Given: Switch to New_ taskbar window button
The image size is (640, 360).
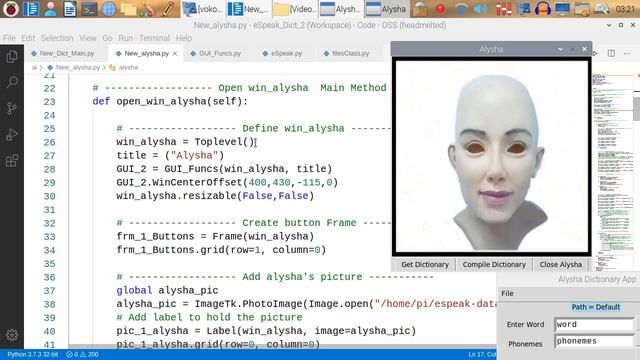Looking at the screenshot, I should tap(247, 9).
